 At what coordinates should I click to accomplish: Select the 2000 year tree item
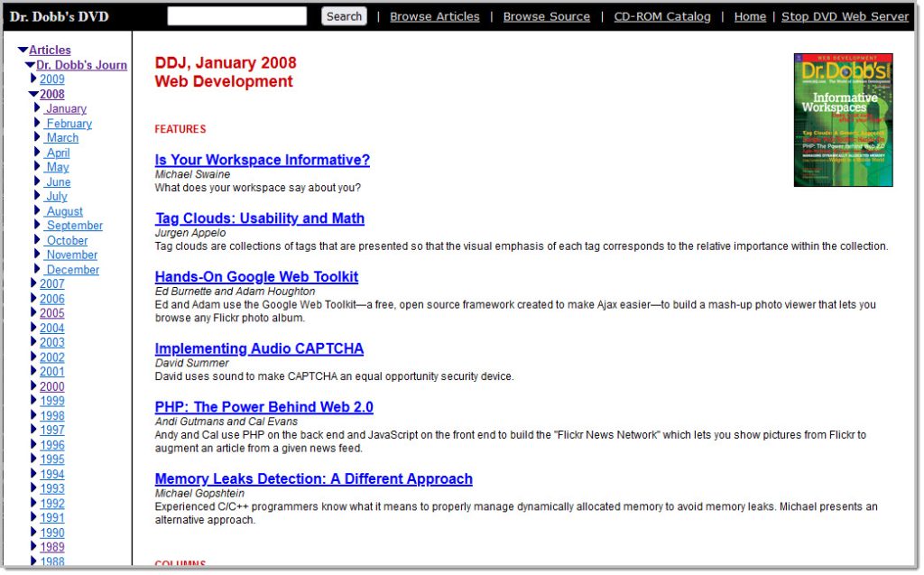click(x=51, y=386)
